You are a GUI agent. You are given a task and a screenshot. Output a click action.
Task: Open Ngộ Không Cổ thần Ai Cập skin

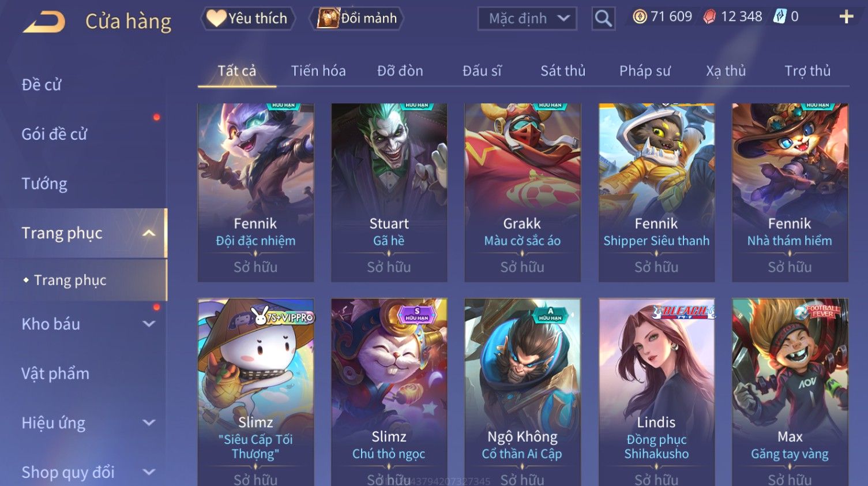tap(522, 392)
